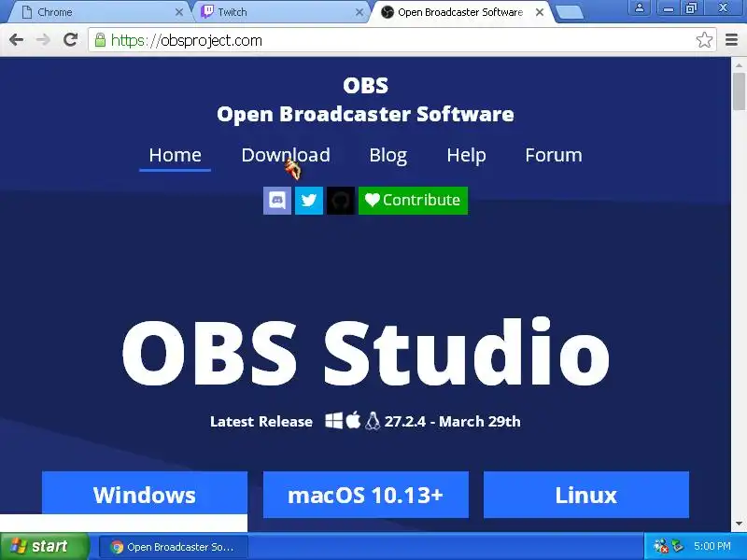Reload the page with refresh icon

71,40
